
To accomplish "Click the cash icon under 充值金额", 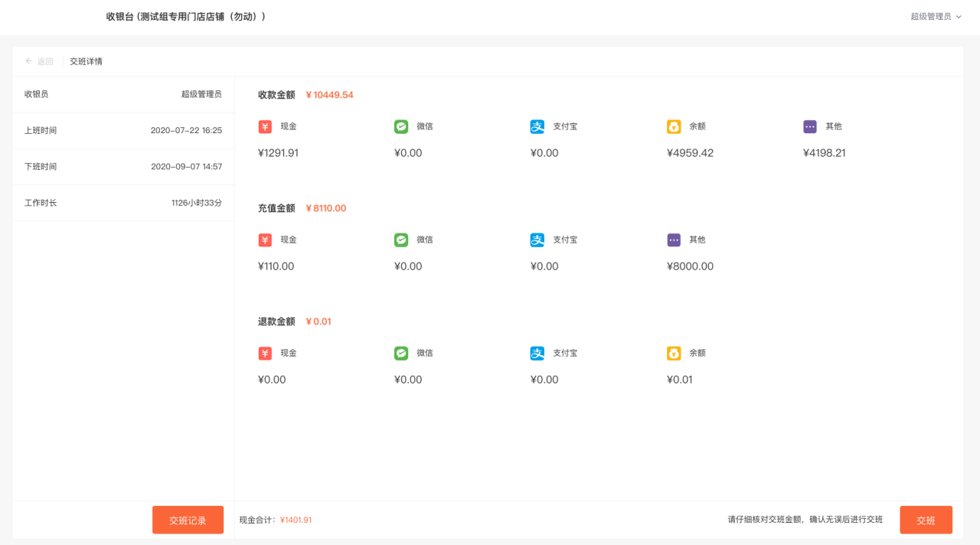I will (265, 240).
